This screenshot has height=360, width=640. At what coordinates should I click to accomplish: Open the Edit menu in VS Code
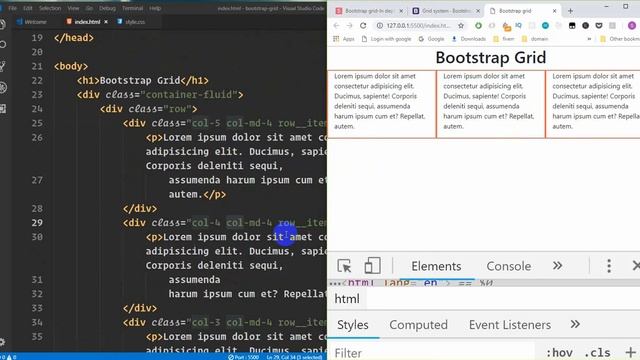click(x=28, y=8)
